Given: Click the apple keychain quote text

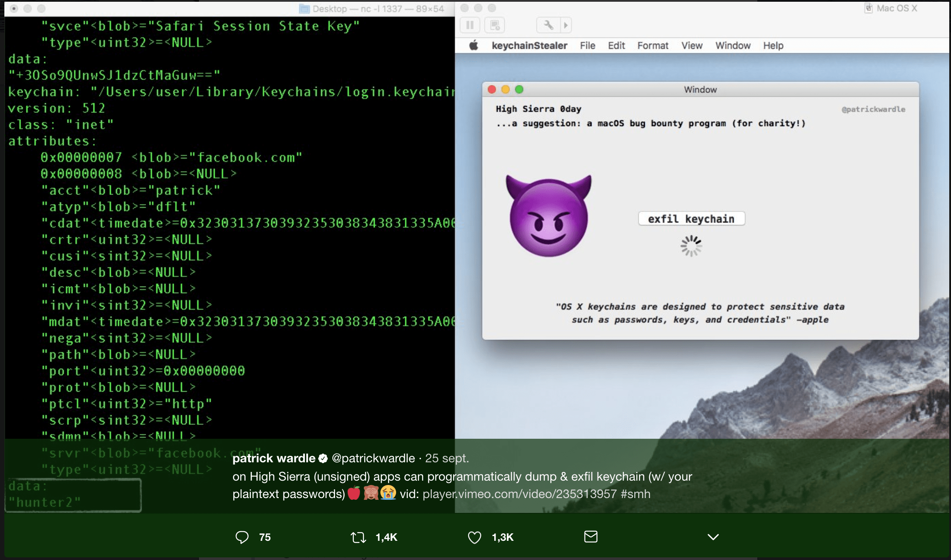Looking at the screenshot, I should point(700,313).
